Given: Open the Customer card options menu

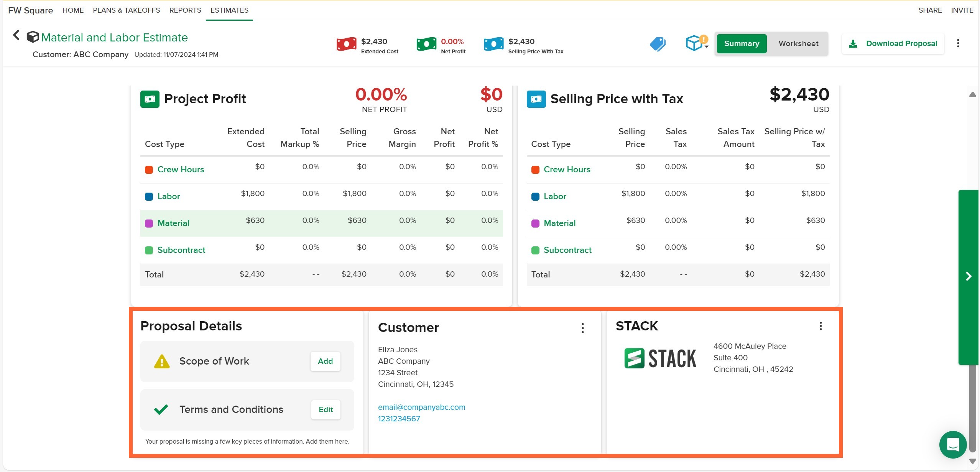Looking at the screenshot, I should (582, 328).
